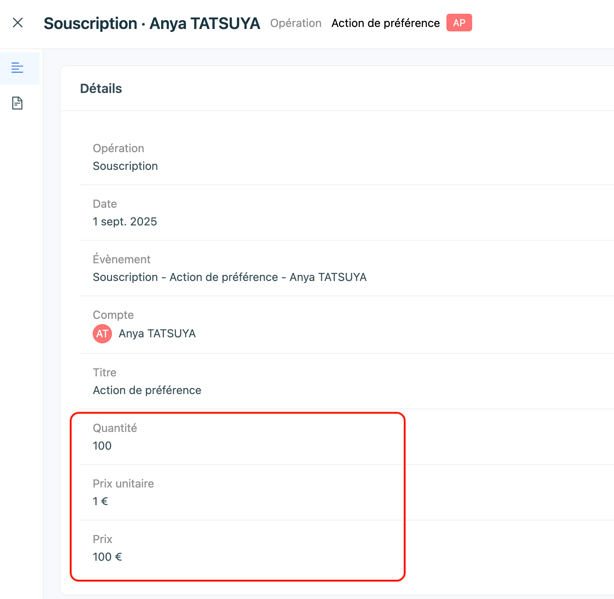The image size is (614, 599).
Task: Click 'Action de préférence' in the header
Action: click(x=385, y=23)
